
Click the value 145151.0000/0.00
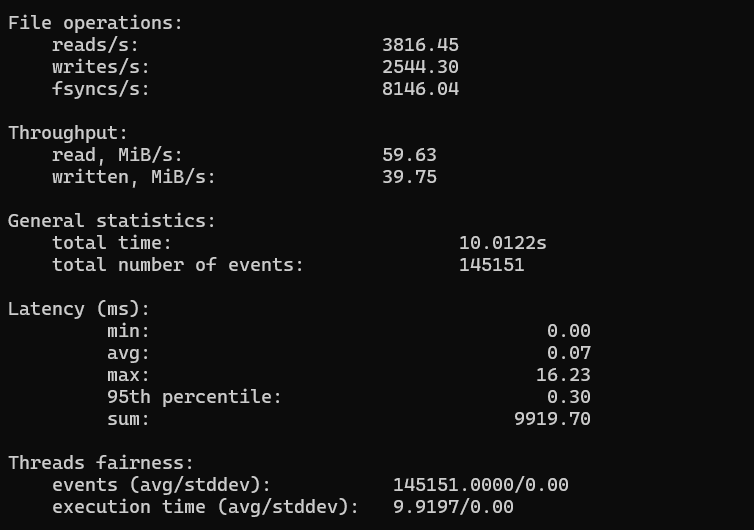(x=481, y=485)
